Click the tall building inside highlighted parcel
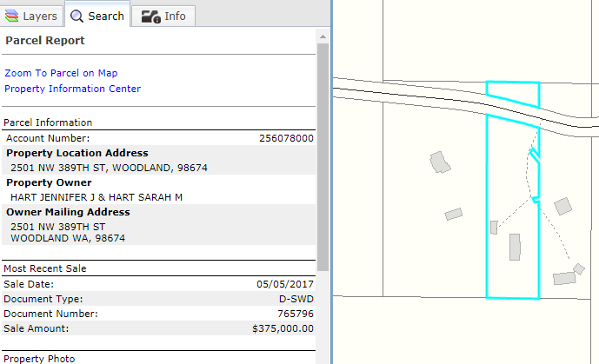This screenshot has width=599, height=364. pyautogui.click(x=514, y=247)
